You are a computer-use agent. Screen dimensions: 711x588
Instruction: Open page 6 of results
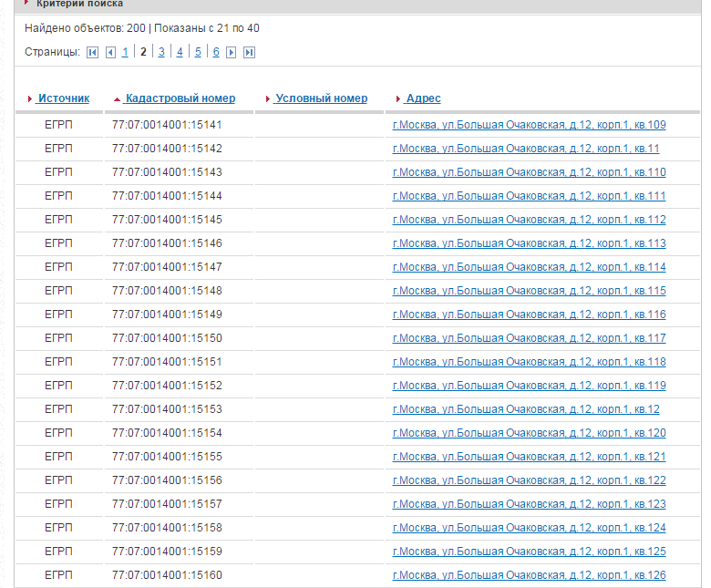pyautogui.click(x=216, y=52)
